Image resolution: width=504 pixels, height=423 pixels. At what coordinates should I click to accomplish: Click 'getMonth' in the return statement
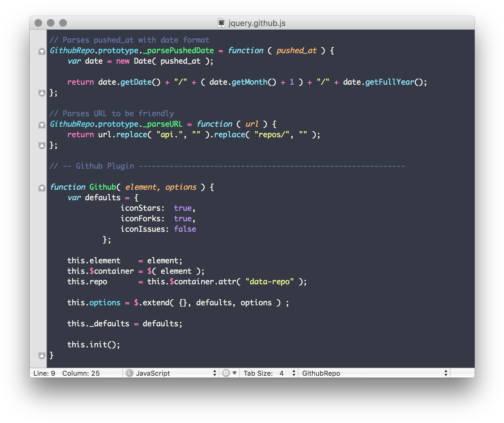(x=249, y=82)
